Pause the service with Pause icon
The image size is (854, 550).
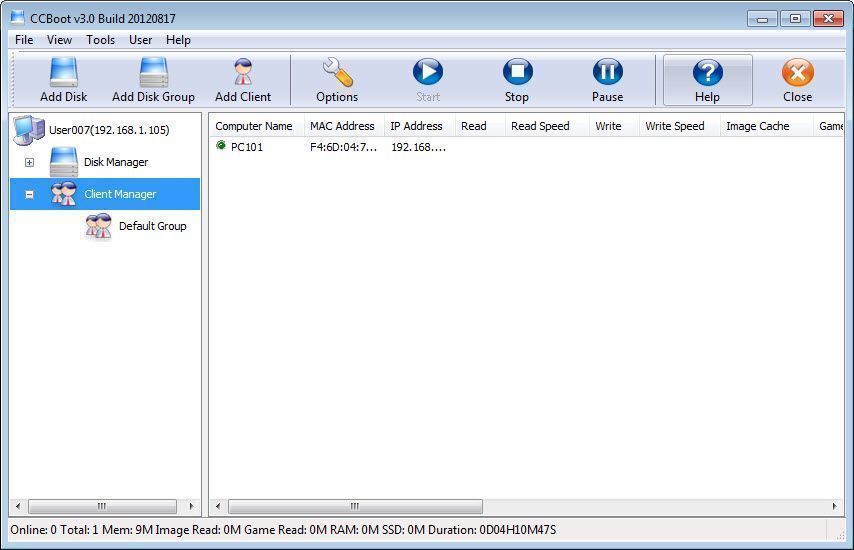coord(607,72)
